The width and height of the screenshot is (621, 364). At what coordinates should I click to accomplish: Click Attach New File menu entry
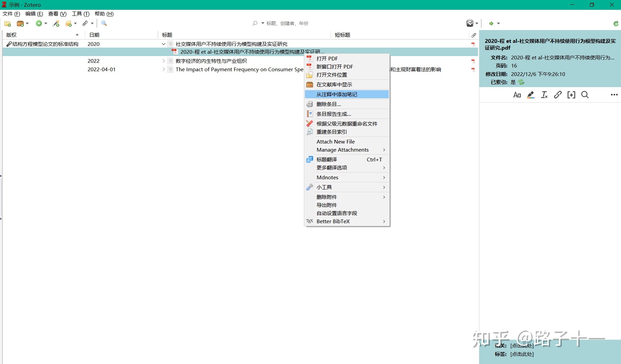[x=347, y=141]
